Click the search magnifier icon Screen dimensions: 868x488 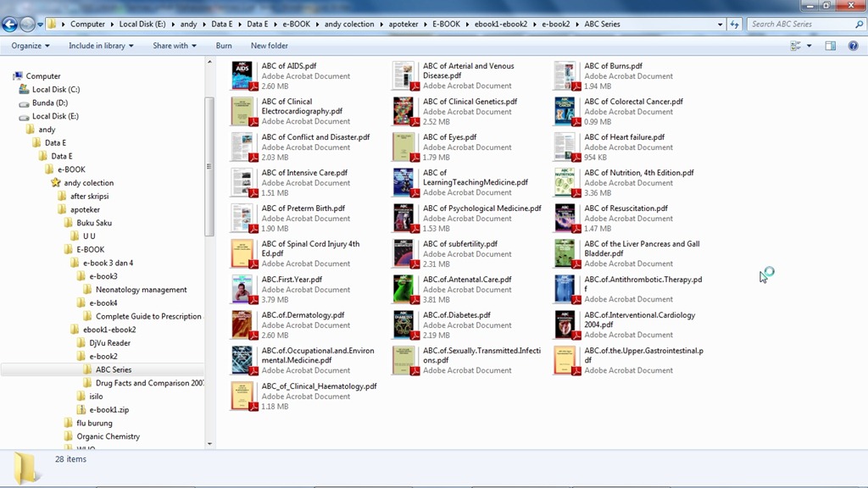(860, 25)
